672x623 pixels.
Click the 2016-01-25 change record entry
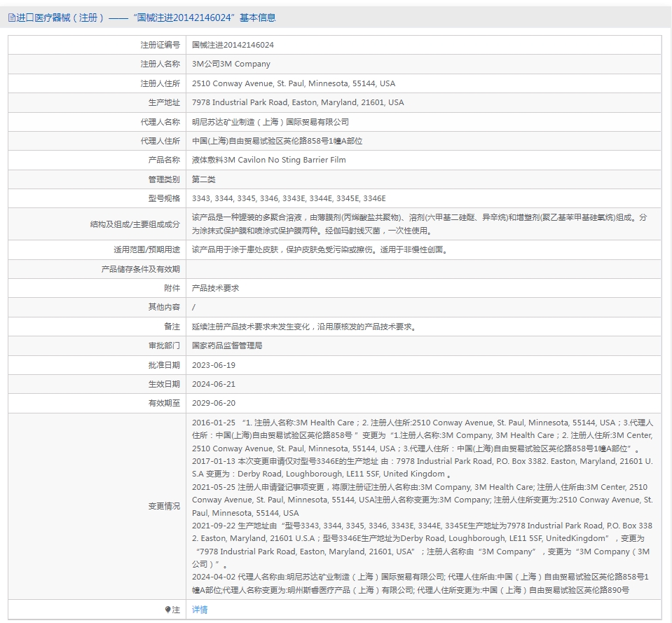click(423, 436)
